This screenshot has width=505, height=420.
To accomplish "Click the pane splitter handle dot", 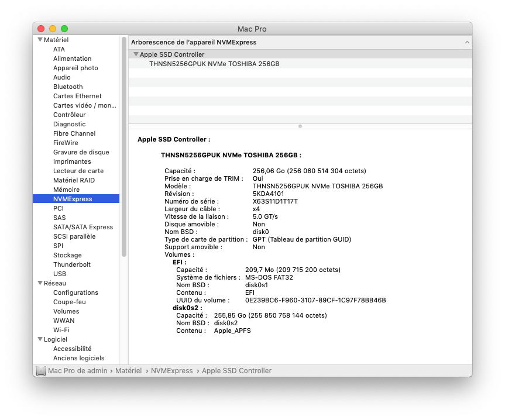I will pos(300,126).
